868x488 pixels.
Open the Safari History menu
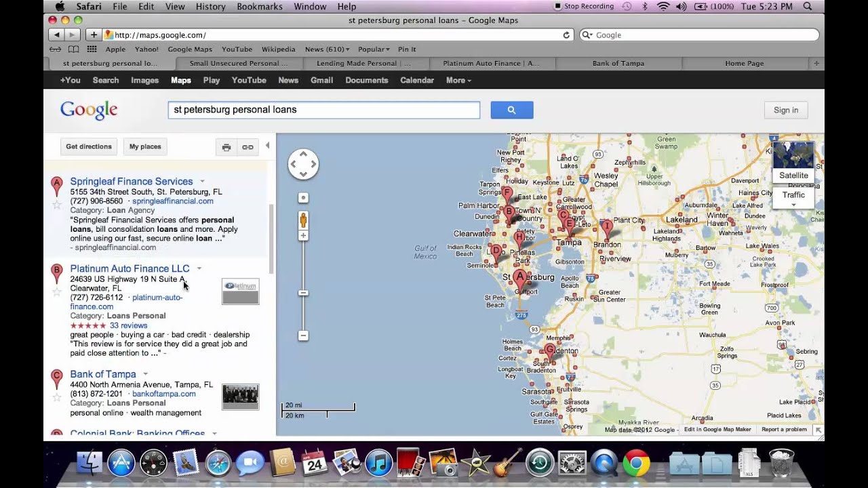(210, 6)
